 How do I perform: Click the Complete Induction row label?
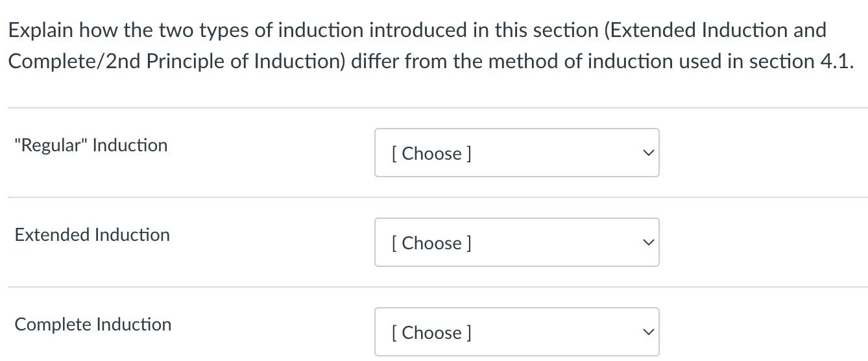[x=93, y=325]
